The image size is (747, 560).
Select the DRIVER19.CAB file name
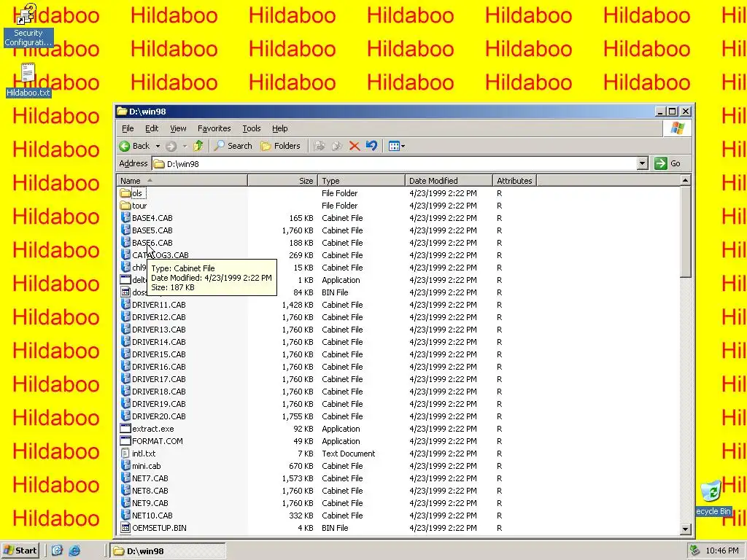click(x=158, y=404)
